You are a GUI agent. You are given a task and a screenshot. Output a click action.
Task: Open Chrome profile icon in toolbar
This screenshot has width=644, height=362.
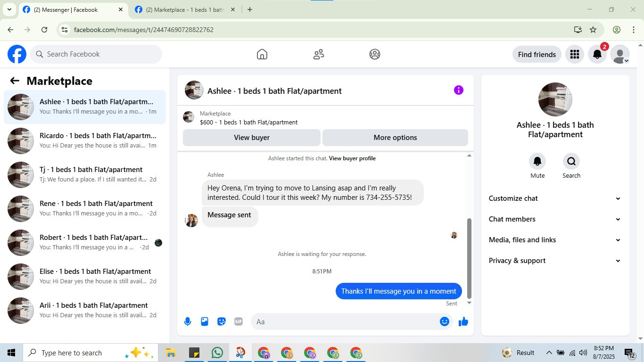point(617,30)
